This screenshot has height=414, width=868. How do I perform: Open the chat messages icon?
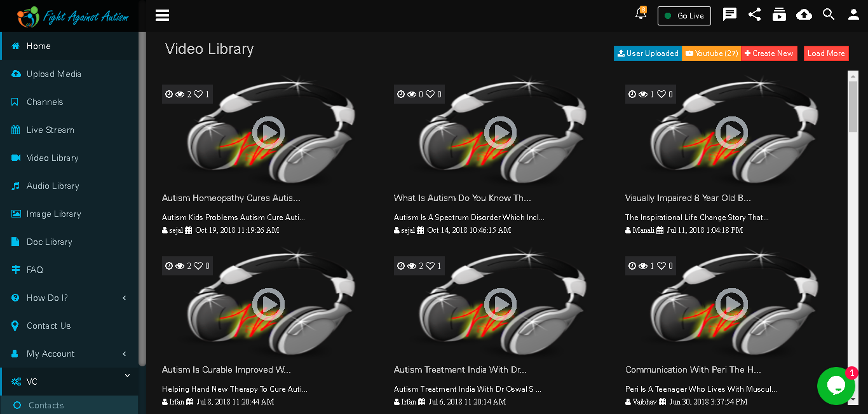tap(730, 14)
